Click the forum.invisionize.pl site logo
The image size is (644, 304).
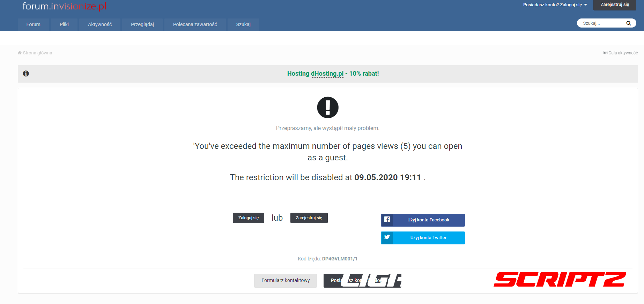click(x=64, y=6)
